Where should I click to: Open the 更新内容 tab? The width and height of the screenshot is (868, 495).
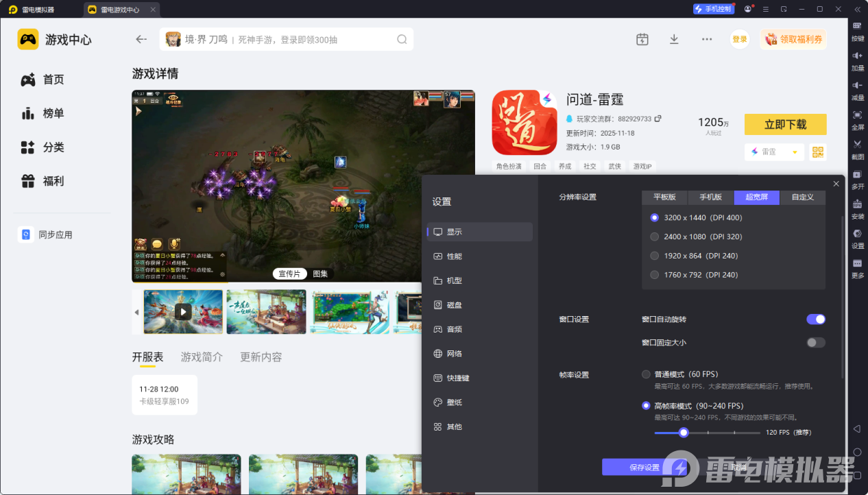tap(260, 357)
